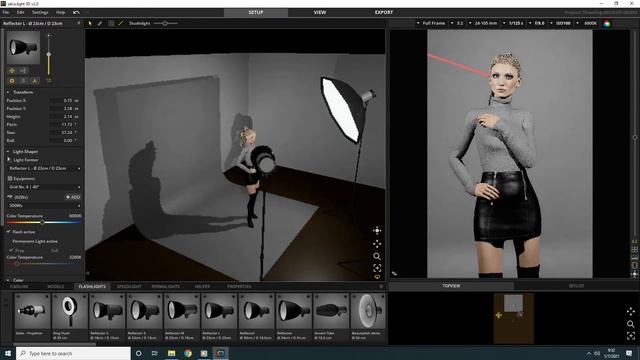This screenshot has width=640, height=360.
Task: Switch to the TOPVIEW tab
Action: point(451,286)
